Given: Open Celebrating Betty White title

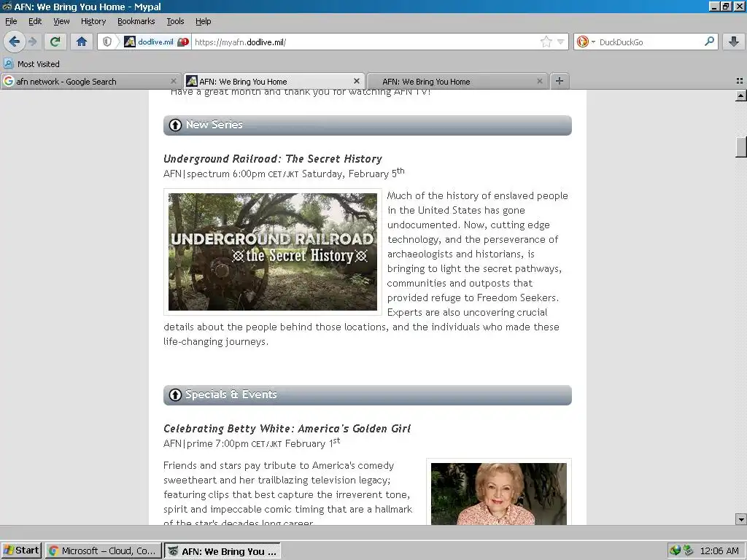Looking at the screenshot, I should (x=287, y=429).
